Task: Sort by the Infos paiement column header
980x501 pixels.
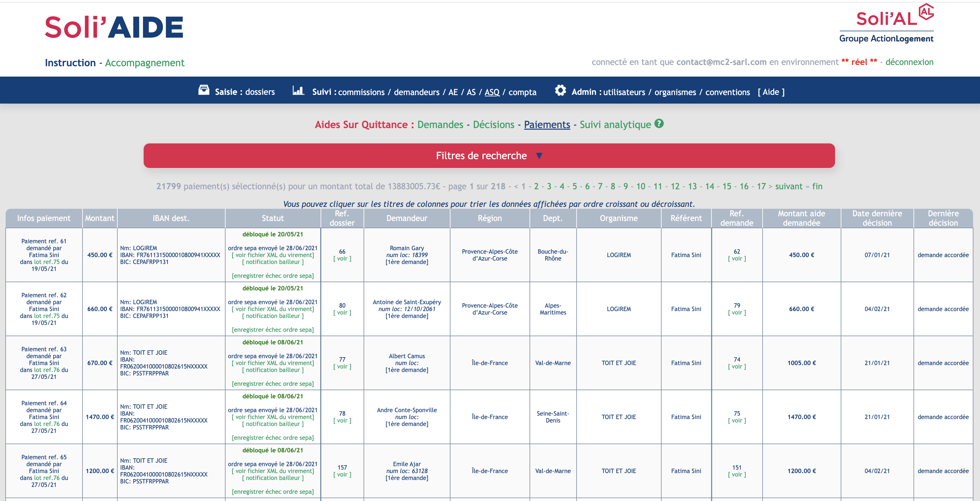Action: [44, 218]
